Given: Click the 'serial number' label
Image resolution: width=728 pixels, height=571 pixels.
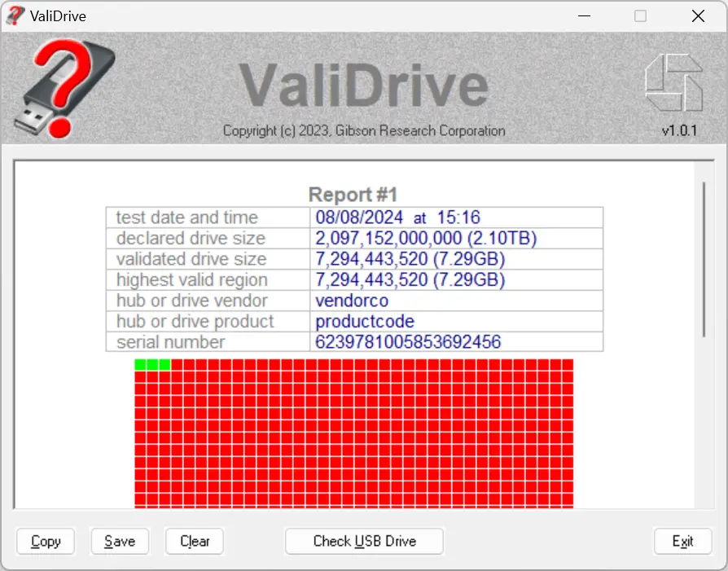Looking at the screenshot, I should pos(170,342).
